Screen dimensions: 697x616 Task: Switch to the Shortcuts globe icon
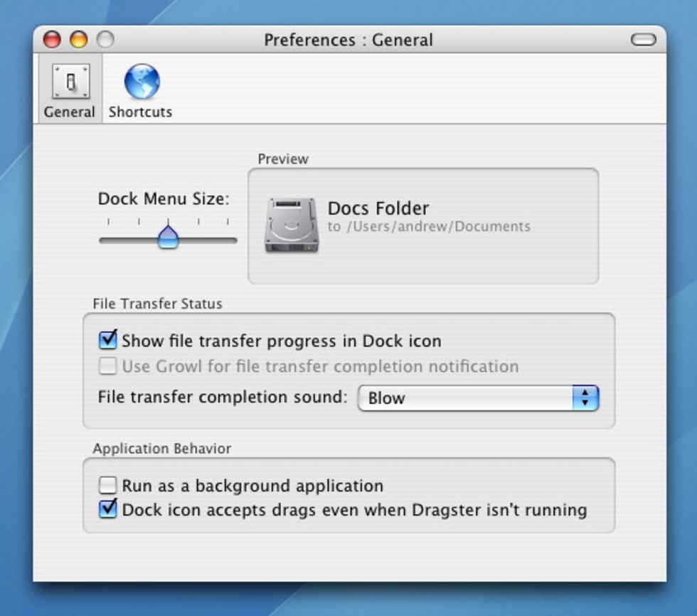[x=142, y=83]
